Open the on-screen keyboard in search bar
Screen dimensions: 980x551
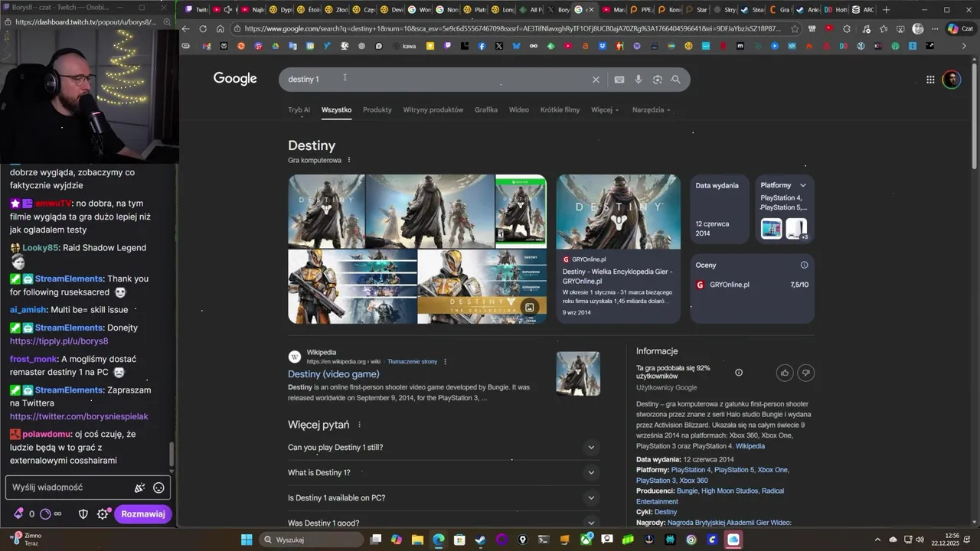tap(619, 80)
